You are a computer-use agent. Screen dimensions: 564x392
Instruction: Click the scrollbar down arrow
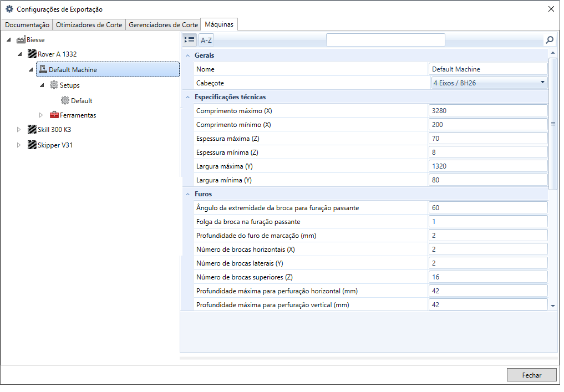click(553, 306)
